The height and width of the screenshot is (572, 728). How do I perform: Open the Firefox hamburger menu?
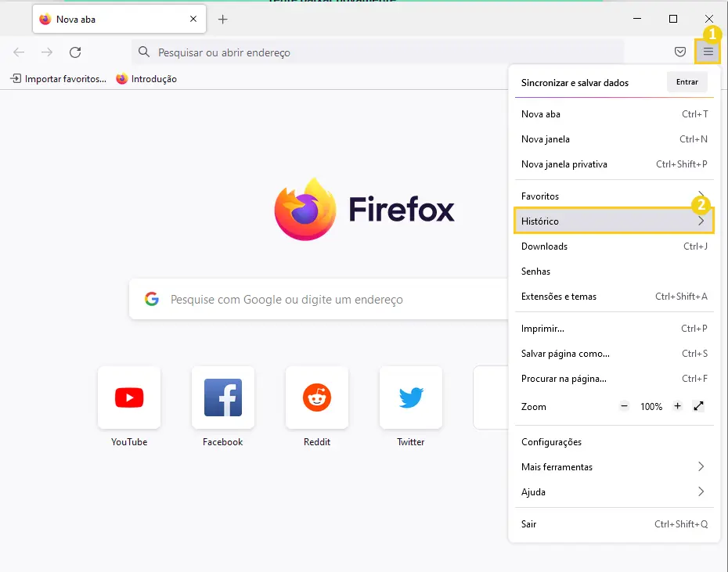[x=708, y=52]
